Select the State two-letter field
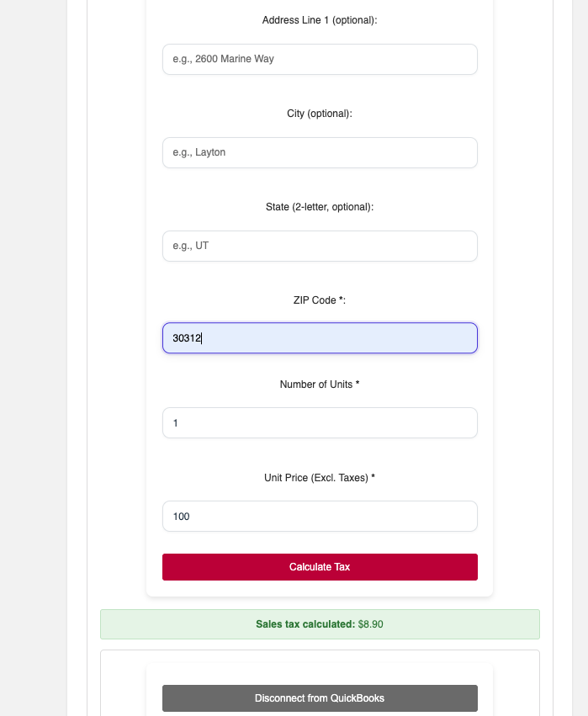Viewport: 588px width, 716px height. click(x=320, y=246)
